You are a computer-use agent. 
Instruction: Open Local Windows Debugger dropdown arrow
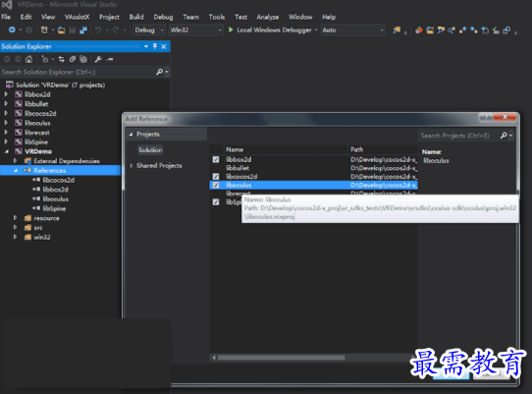[x=316, y=30]
